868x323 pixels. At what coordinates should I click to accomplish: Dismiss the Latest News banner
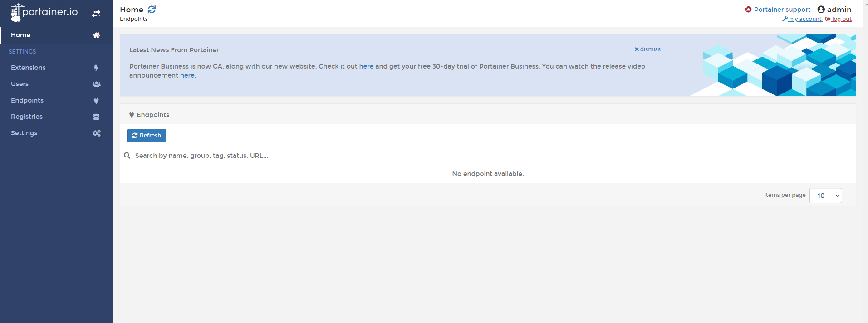(x=647, y=49)
